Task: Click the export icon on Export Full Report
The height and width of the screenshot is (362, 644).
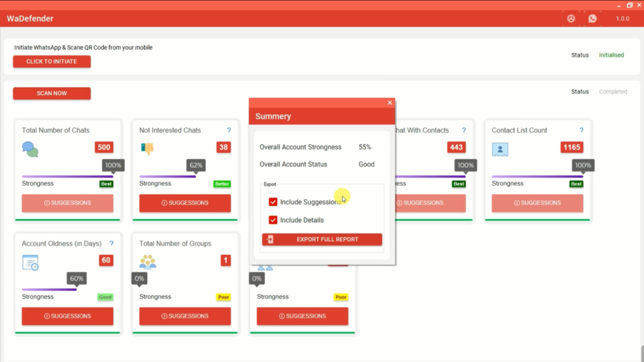Action: pos(270,239)
